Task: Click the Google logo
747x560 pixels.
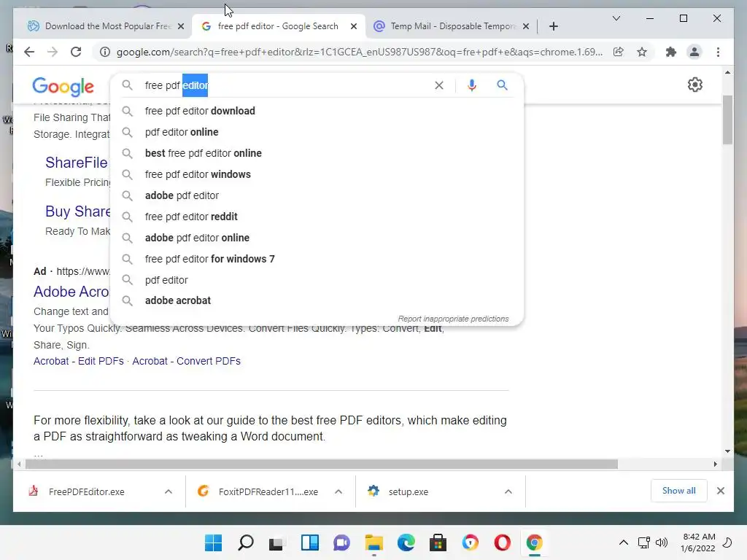Action: click(63, 86)
